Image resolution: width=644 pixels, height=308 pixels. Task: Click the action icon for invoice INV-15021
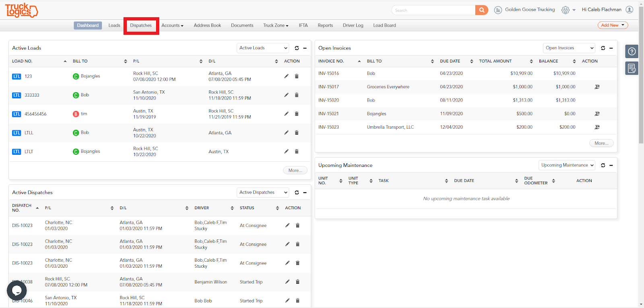click(x=597, y=114)
